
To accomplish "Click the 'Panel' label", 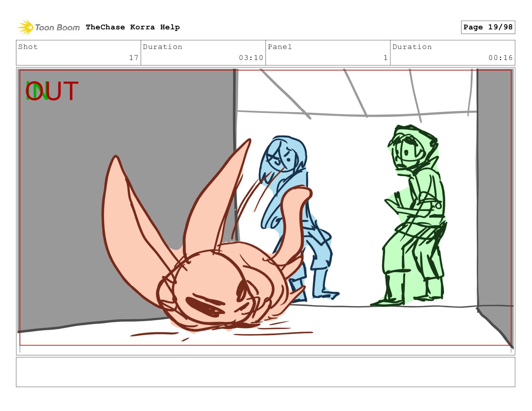I will (x=280, y=47).
